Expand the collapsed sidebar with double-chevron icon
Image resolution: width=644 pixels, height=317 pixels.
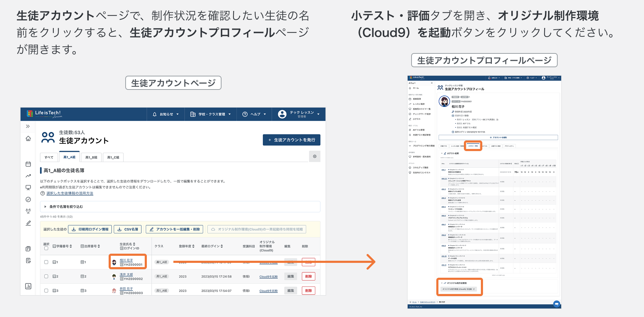28,126
